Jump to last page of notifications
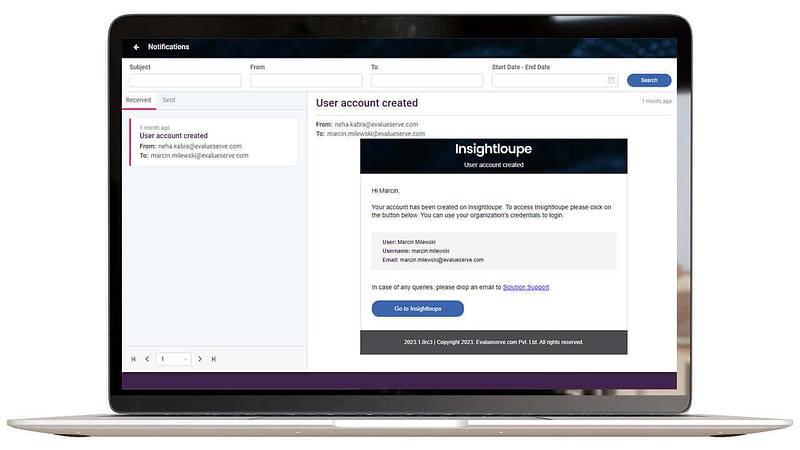The height and width of the screenshot is (450, 800). [214, 359]
